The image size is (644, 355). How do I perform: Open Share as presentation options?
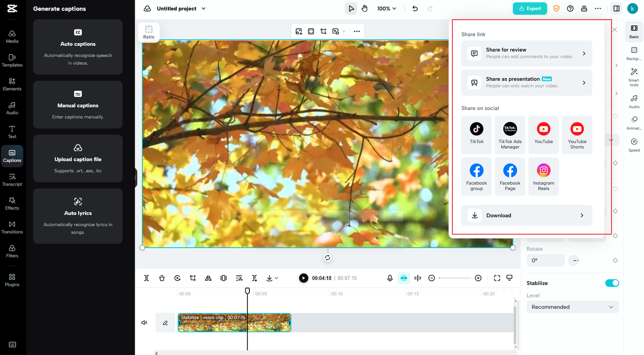(526, 82)
